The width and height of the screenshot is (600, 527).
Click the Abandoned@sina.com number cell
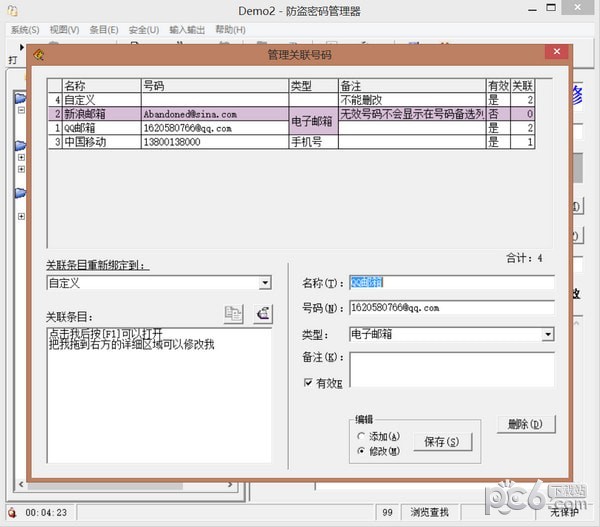tap(215, 114)
